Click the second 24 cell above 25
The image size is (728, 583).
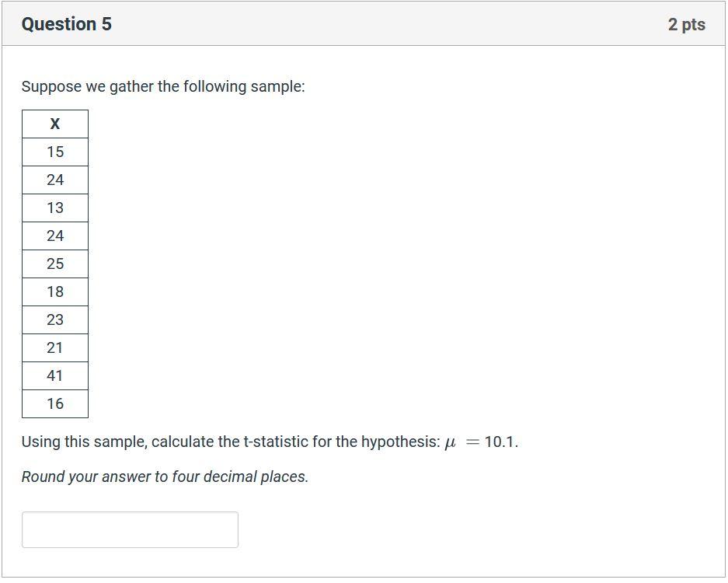(55, 236)
